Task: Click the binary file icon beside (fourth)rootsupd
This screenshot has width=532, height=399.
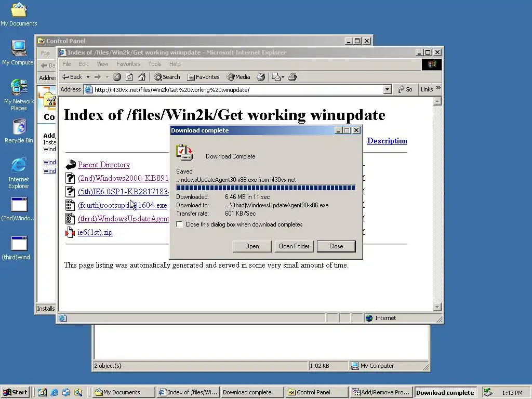Action: [70, 205]
